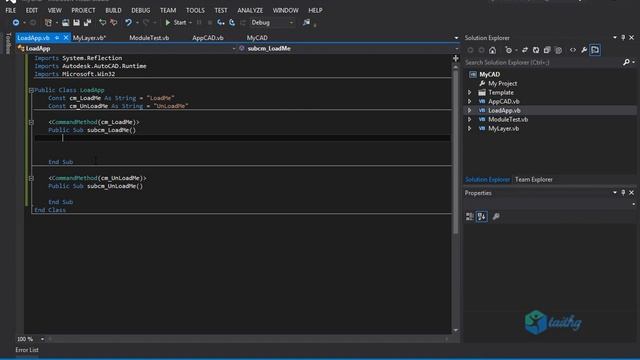Select My Project in Solution Explorer

pos(502,84)
